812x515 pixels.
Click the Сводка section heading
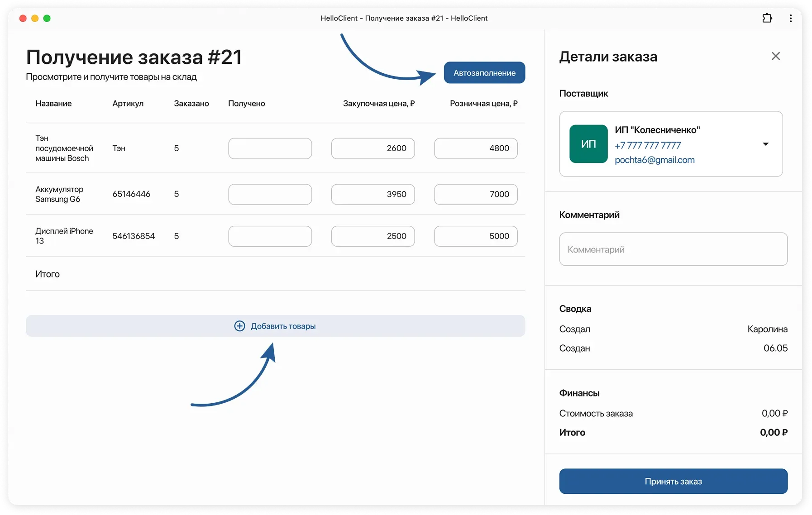[x=575, y=309]
